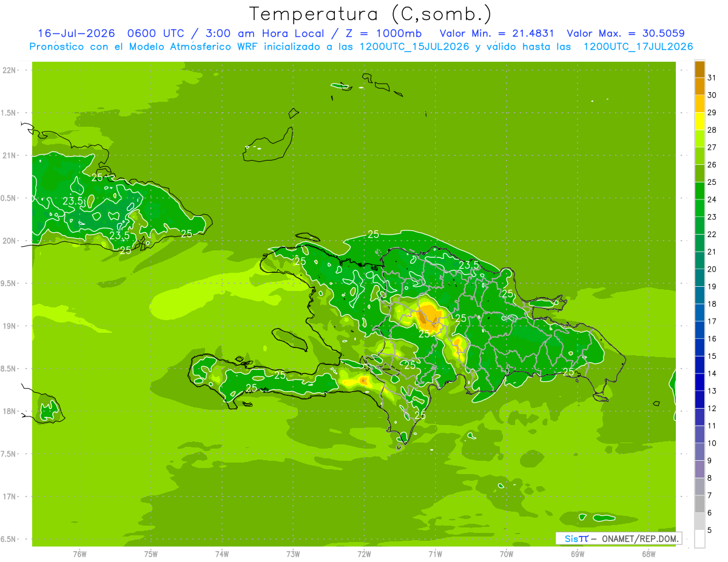Select '1200UTC_15JUL2026' initialization time text
The width and height of the screenshot is (728, 562).
click(414, 47)
